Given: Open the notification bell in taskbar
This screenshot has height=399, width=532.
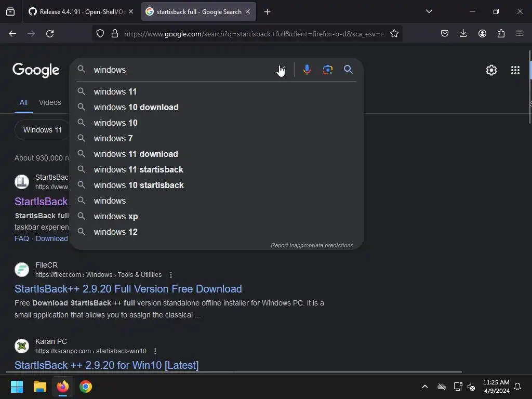Looking at the screenshot, I should [517, 387].
